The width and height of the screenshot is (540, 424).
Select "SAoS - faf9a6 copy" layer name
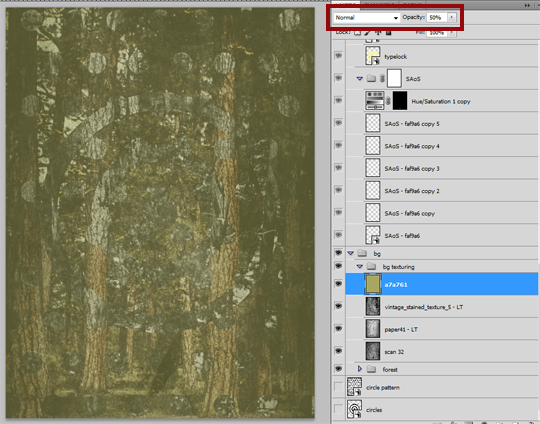[409, 213]
